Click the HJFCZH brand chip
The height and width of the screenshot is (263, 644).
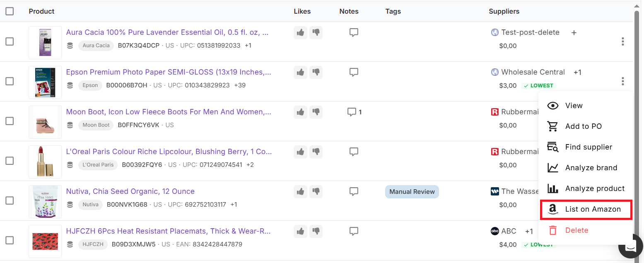click(x=93, y=244)
